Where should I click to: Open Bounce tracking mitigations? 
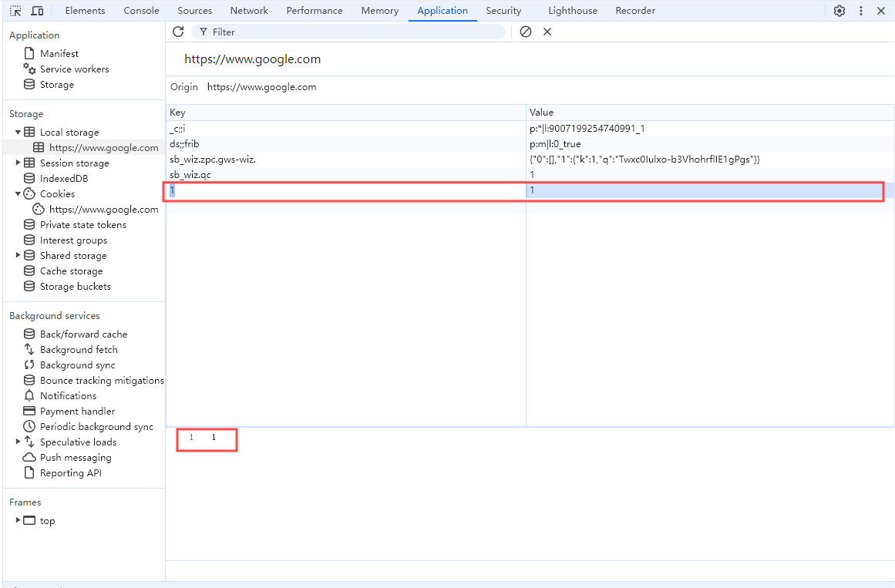102,381
